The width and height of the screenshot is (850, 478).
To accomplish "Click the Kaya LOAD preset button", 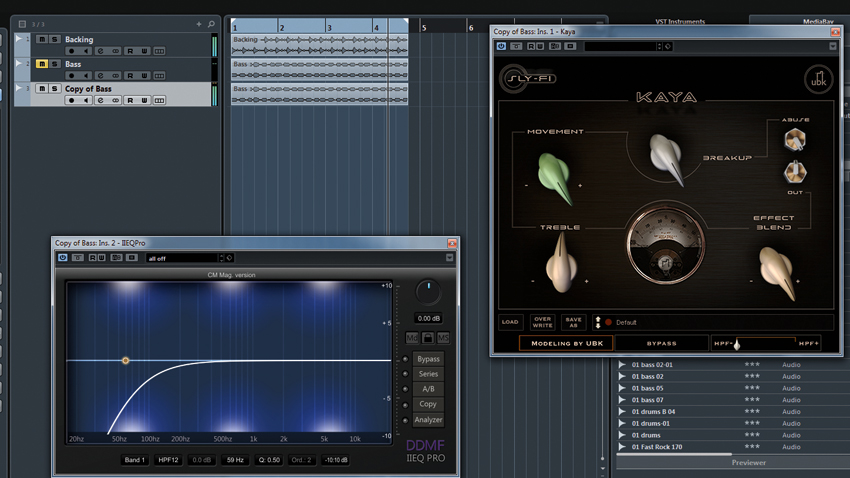I will 510,322.
